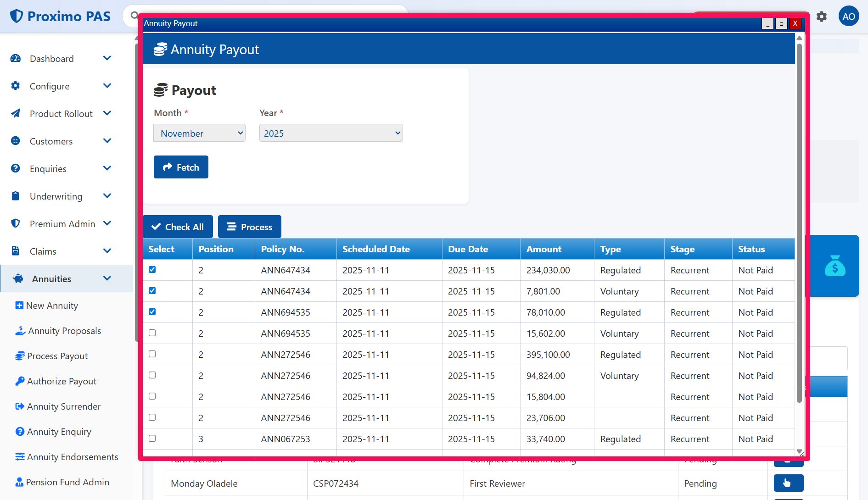This screenshot has width=868, height=500.
Task: Open Process Payout in sidebar
Action: tap(57, 356)
